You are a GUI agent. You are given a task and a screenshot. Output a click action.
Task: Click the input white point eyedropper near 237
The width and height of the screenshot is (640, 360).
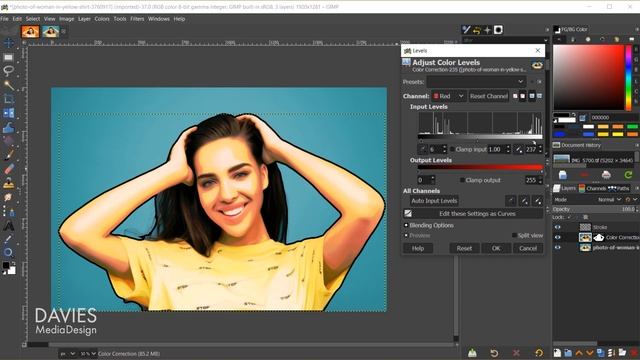(518, 149)
